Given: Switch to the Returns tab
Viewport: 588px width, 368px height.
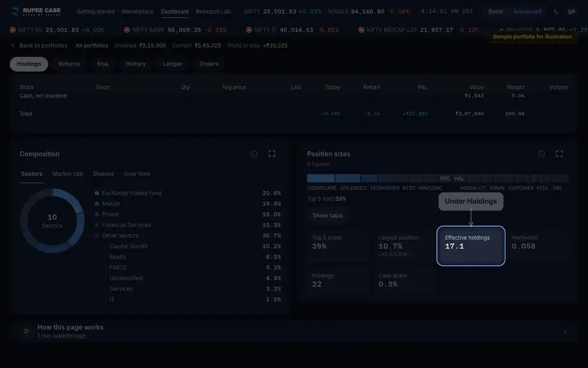Looking at the screenshot, I should tap(69, 64).
